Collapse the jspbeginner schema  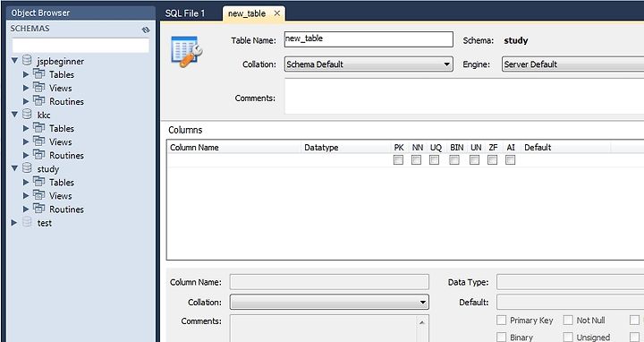(x=15, y=60)
